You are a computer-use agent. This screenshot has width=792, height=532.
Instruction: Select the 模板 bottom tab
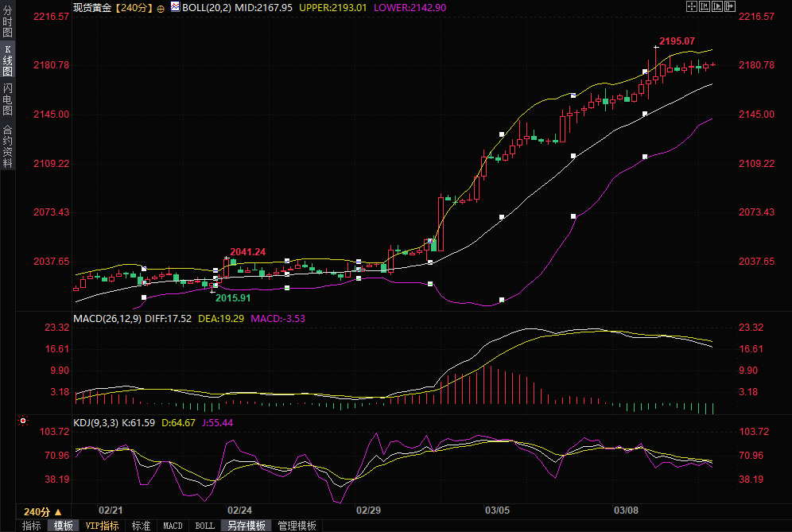click(x=63, y=526)
